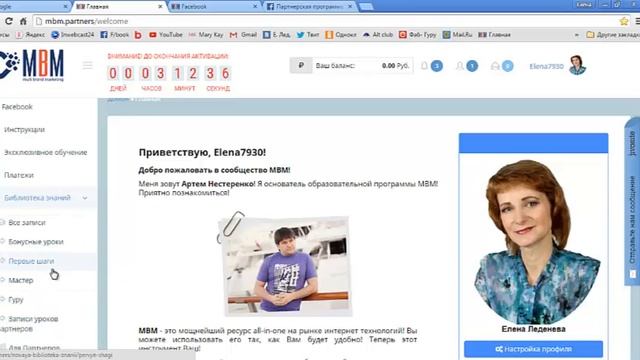Open the user contacts icon in header
This screenshot has width=640, height=360.
coord(460,66)
